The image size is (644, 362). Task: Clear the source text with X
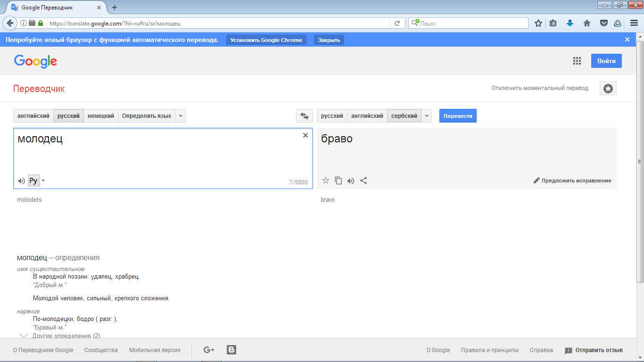305,135
